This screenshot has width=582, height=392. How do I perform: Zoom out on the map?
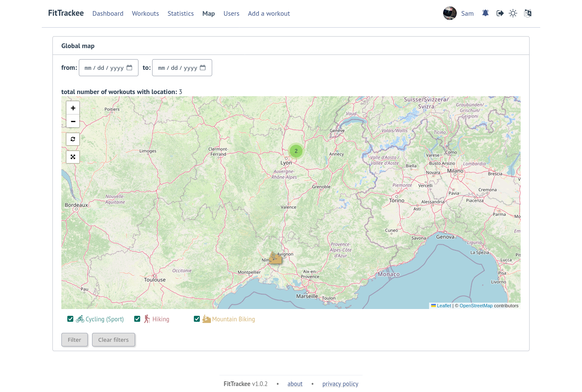click(x=73, y=121)
